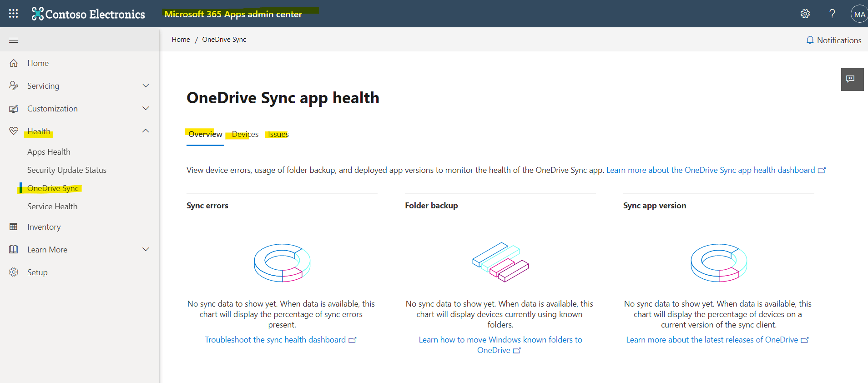Expand the Learn More section chevron

tap(146, 249)
